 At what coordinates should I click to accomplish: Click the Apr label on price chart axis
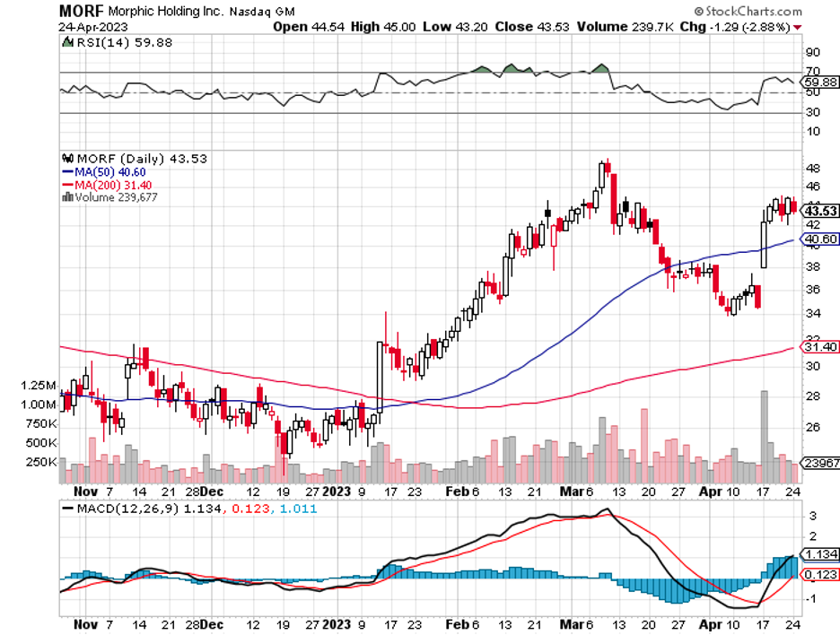pos(712,491)
